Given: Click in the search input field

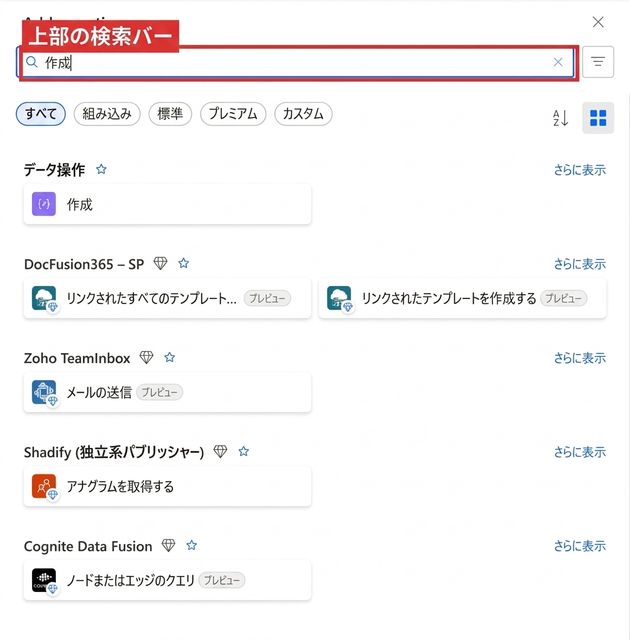Looking at the screenshot, I should (297, 62).
